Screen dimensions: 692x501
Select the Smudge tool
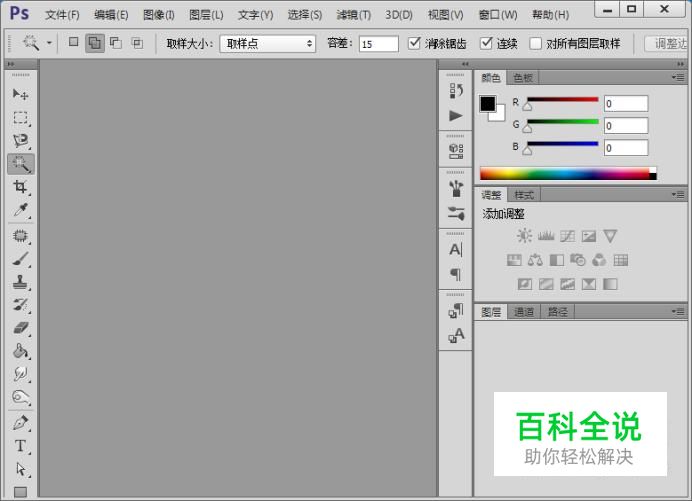click(20, 374)
